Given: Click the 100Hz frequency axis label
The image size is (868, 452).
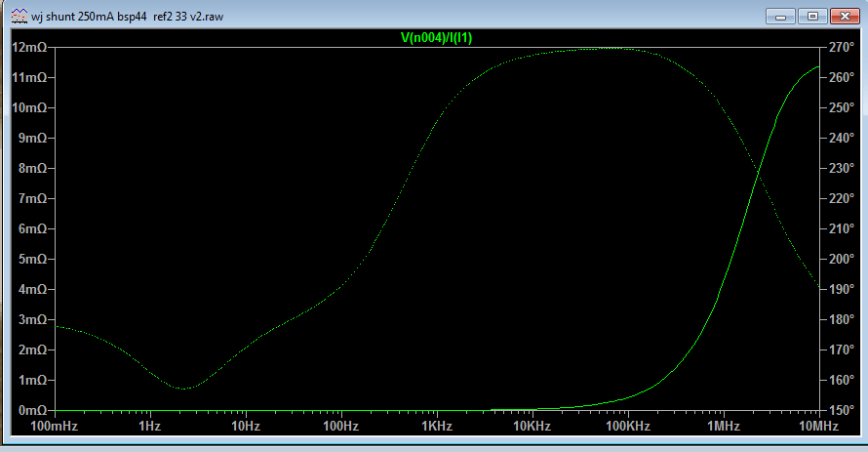Looking at the screenshot, I should pos(341,426).
